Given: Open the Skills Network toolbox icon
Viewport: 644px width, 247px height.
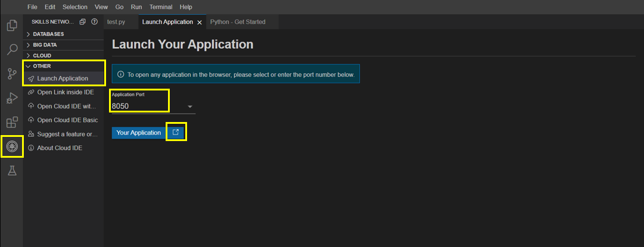Looking at the screenshot, I should [x=11, y=146].
